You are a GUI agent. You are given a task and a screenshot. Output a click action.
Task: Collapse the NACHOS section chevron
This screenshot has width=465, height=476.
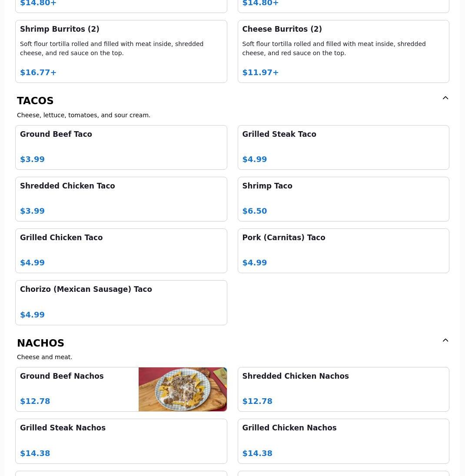445,340
